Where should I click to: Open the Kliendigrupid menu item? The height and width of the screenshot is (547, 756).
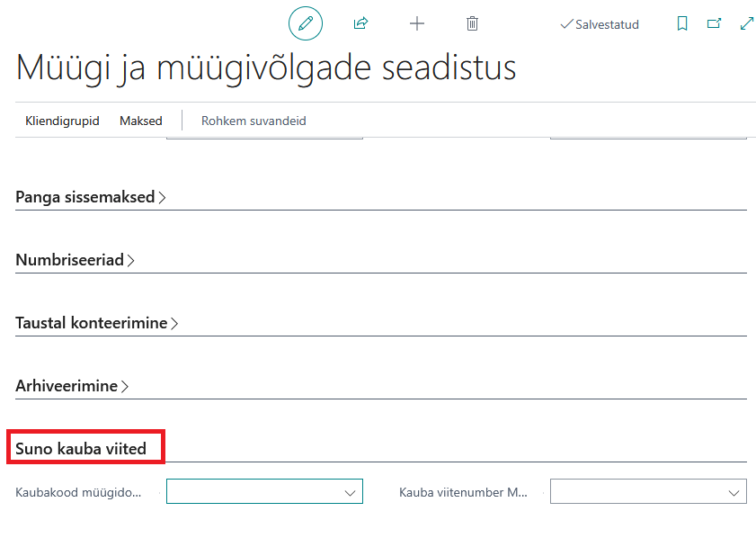[x=62, y=121]
